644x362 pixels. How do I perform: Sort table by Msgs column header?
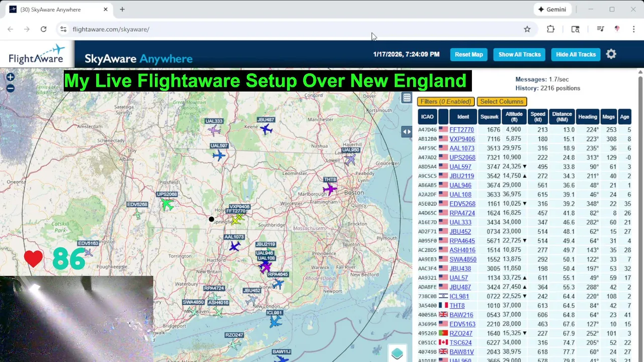(x=608, y=117)
